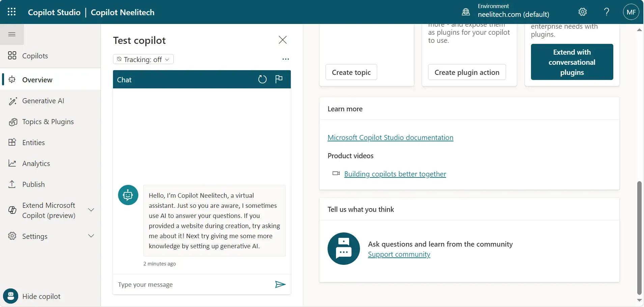Reset the chat conversation with refresh icon
Viewport: 644px width, 307px height.
pos(262,79)
